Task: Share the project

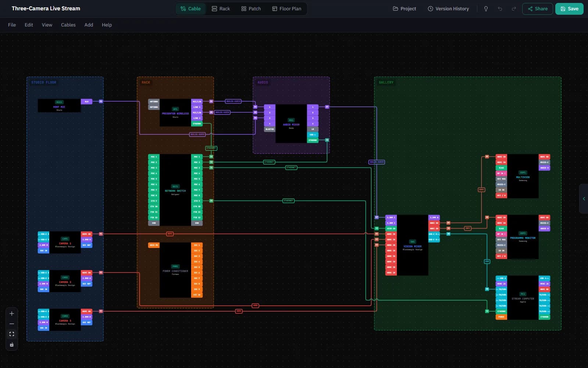Action: coord(538,9)
